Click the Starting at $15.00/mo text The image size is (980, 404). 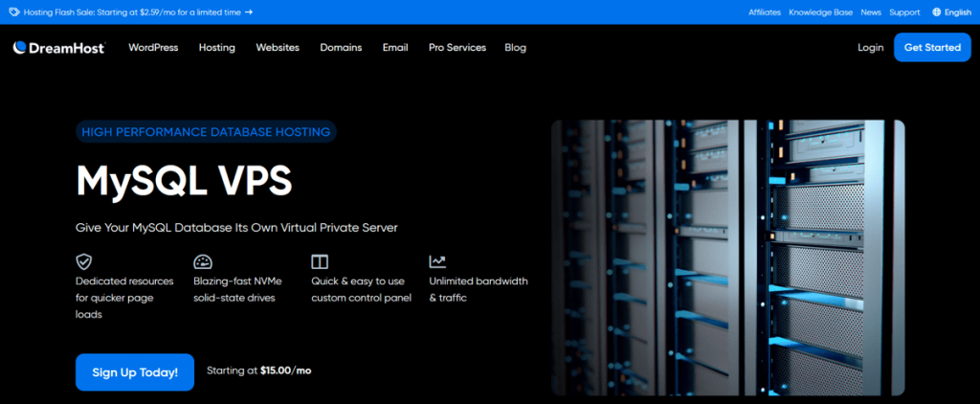tap(258, 370)
